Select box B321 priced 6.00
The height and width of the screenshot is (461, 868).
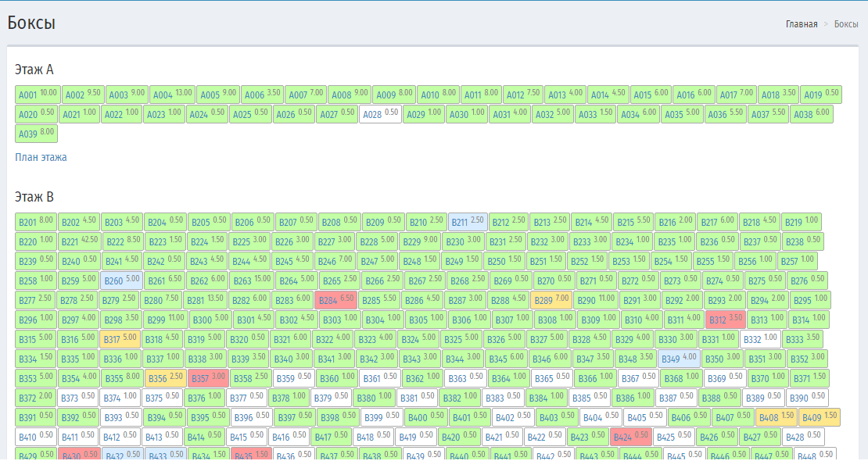(x=290, y=338)
